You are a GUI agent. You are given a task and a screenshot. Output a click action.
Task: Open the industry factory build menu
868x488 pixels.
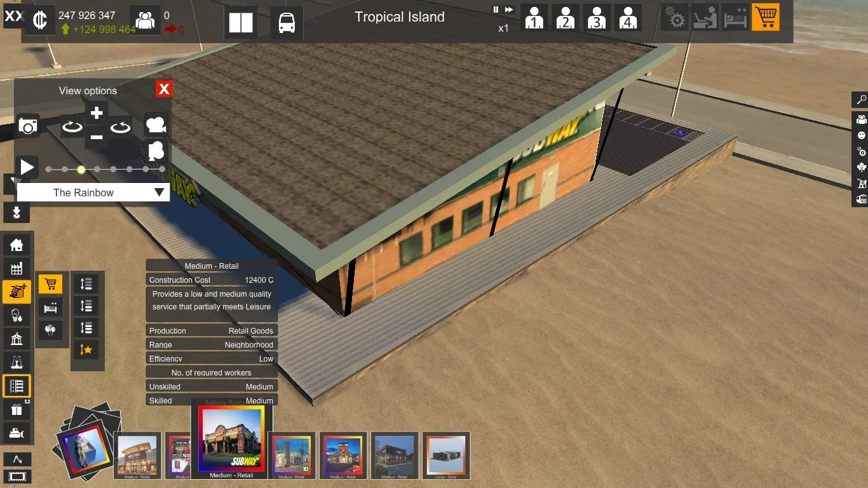pyautogui.click(x=17, y=269)
